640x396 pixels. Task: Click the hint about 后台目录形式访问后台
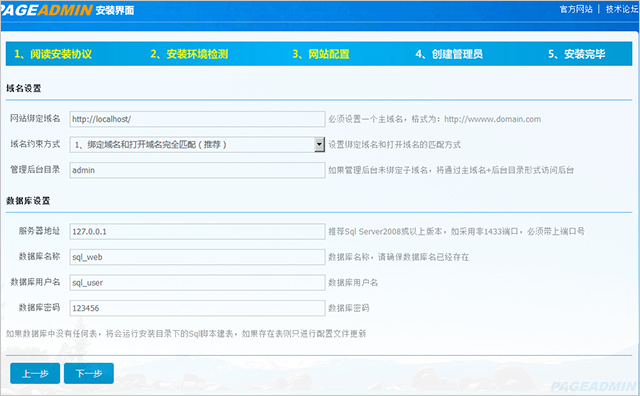point(451,170)
